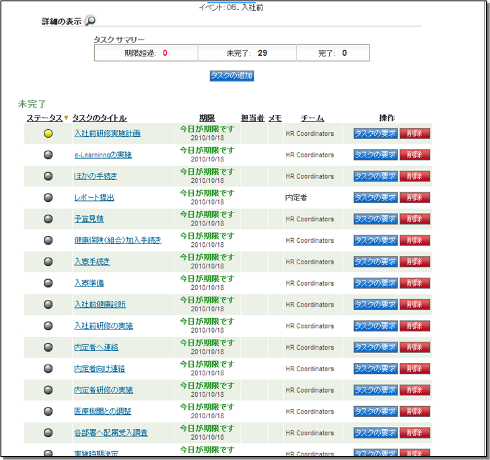Click the orange sort arrow beside ステータス
This screenshot has height=460, width=490.
pyautogui.click(x=66, y=118)
